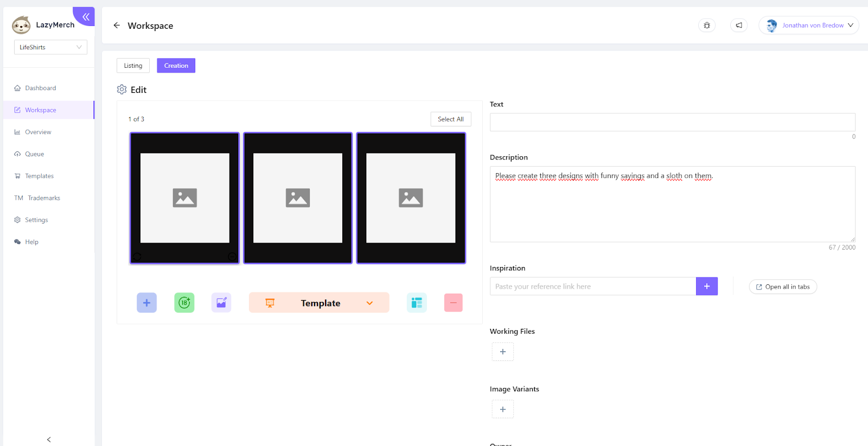Click the collapse arrow at sidebar bottom

(49, 439)
